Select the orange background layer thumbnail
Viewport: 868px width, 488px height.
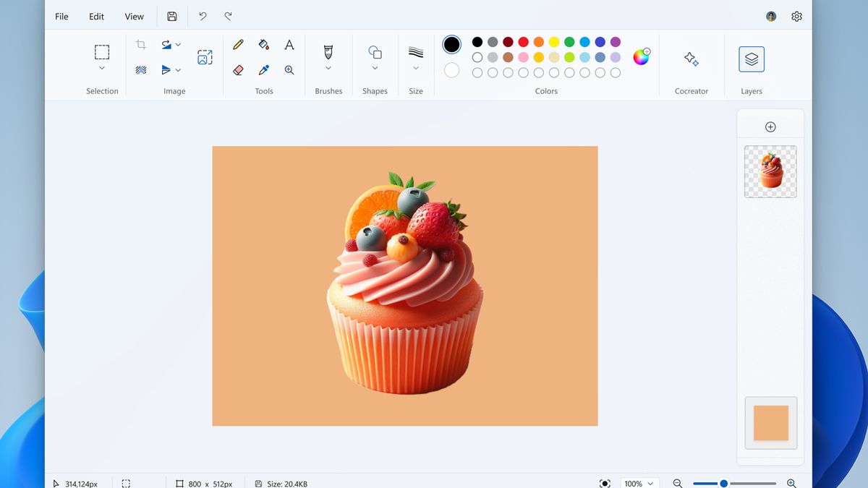pyautogui.click(x=770, y=423)
